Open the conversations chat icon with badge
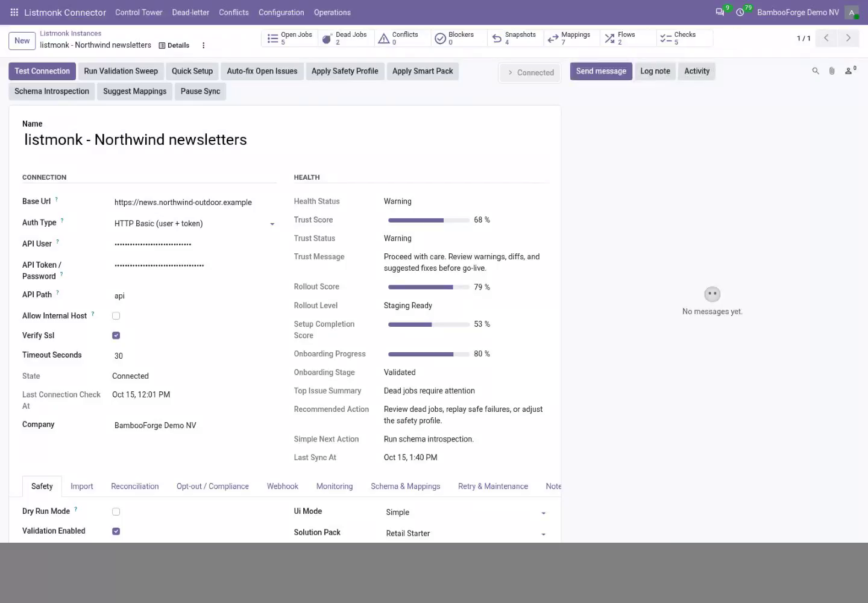The width and height of the screenshot is (868, 603). (720, 12)
